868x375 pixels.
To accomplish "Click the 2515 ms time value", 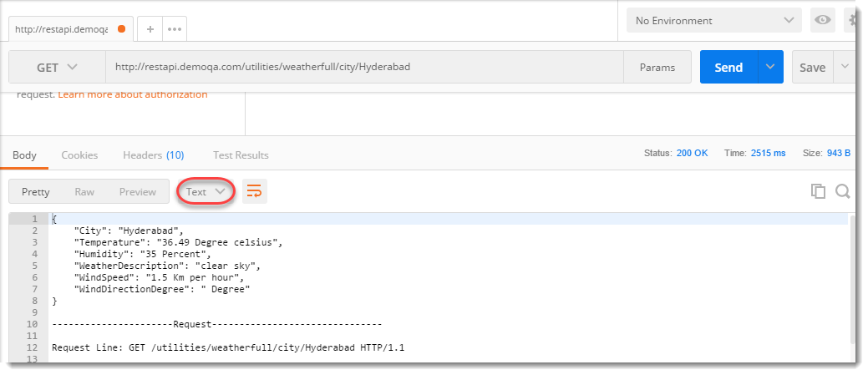I will pyautogui.click(x=769, y=153).
